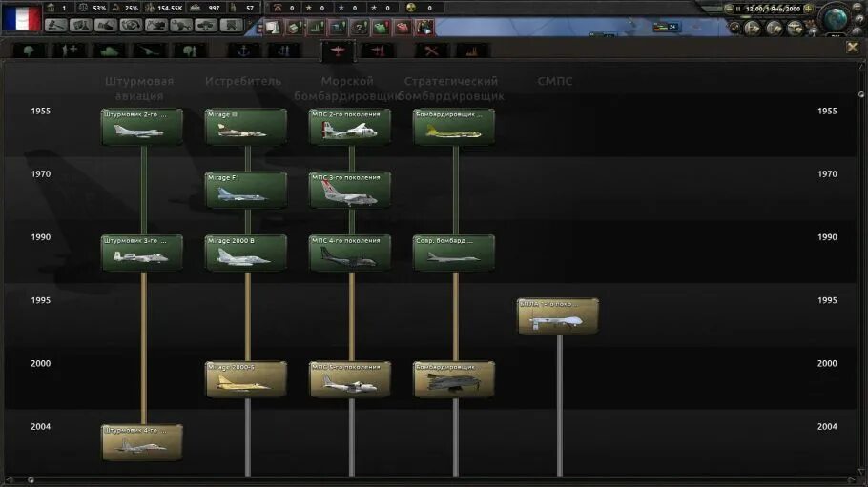Select the МПС 4-го поколения technology
The width and height of the screenshot is (868, 487).
click(x=350, y=253)
